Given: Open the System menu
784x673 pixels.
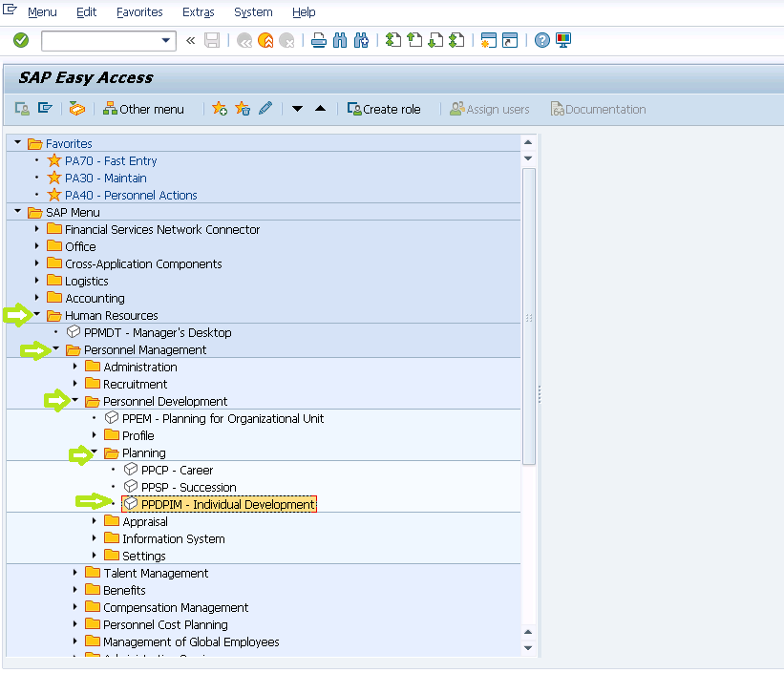Looking at the screenshot, I should tap(253, 12).
